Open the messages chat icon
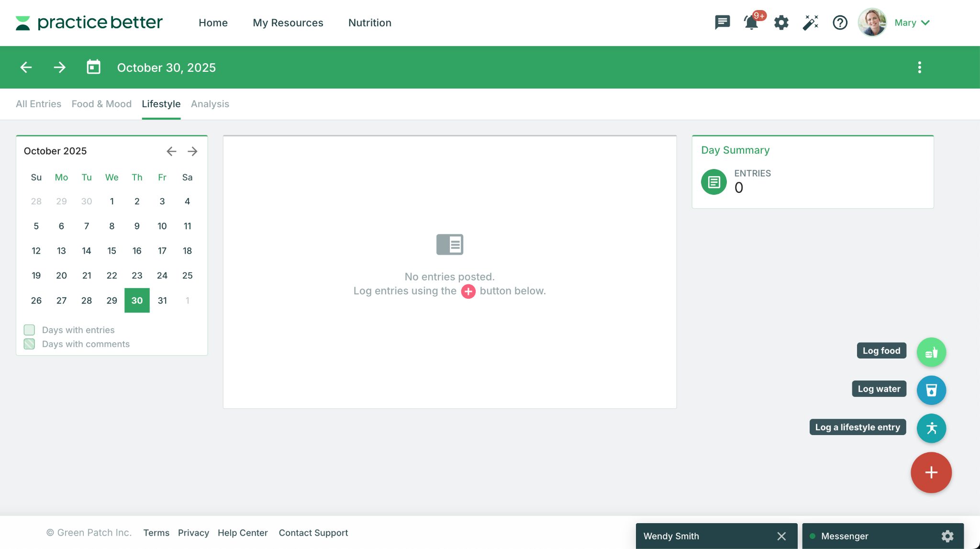Screen dimensions: 980x549 pos(722,22)
